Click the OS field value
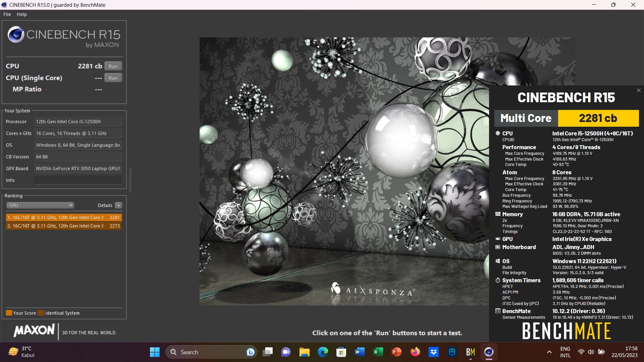Viewport: 644px width, 362px height. pyautogui.click(x=78, y=145)
